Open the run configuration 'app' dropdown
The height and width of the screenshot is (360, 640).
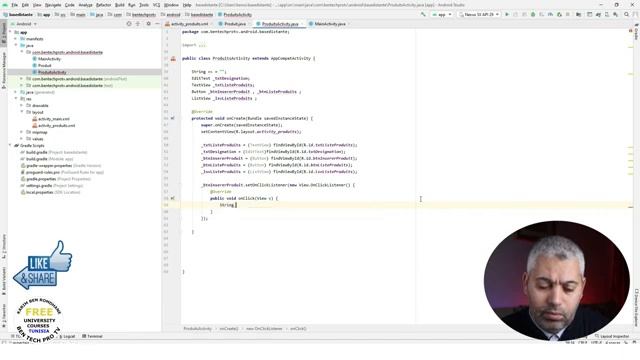point(442,14)
